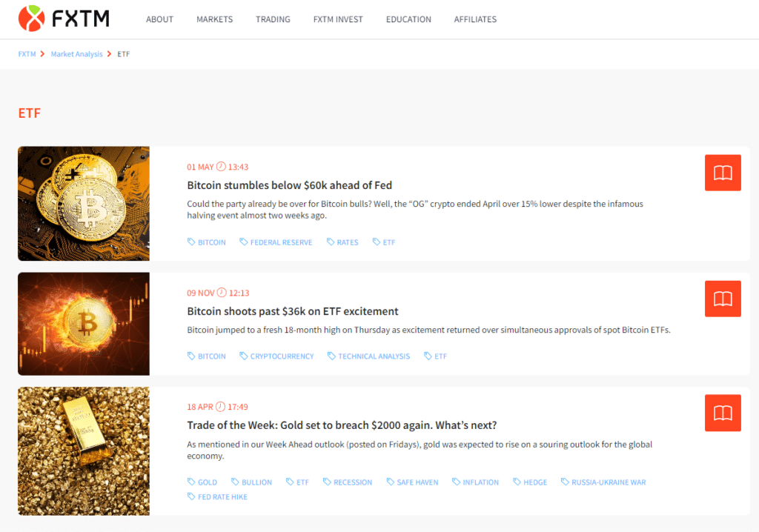
Task: Open the AFFILIATES menu
Action: tap(475, 19)
